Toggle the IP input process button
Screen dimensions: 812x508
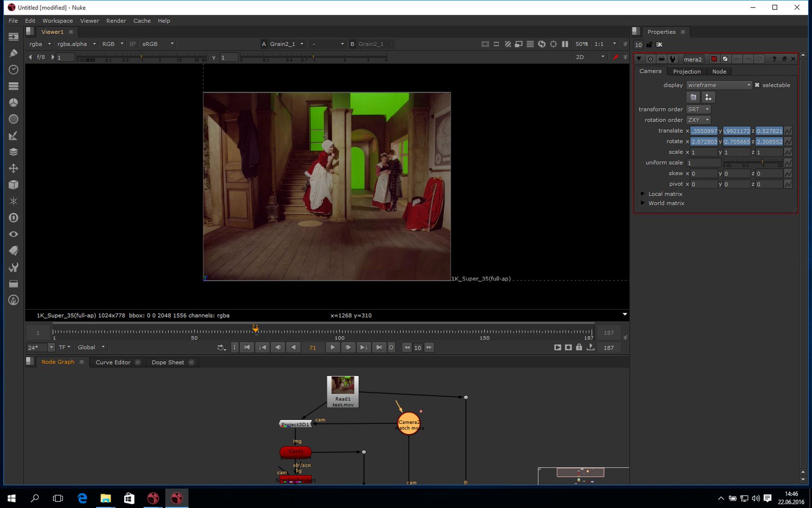coord(133,44)
